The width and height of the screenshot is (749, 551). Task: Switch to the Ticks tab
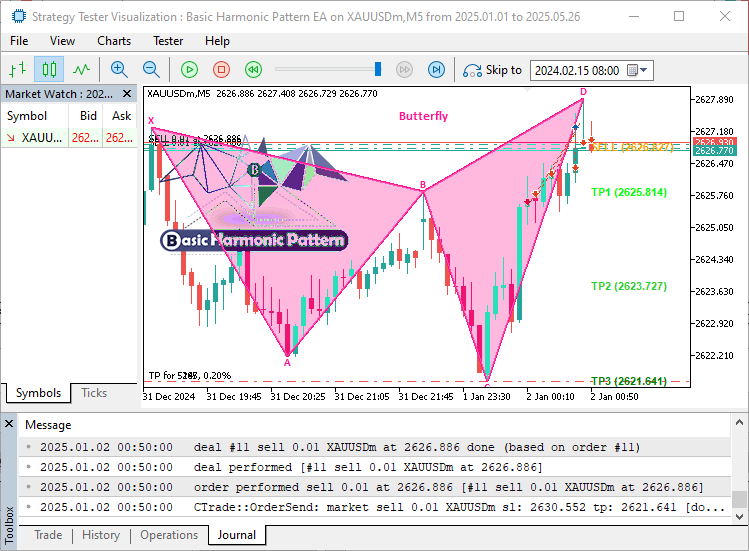click(x=94, y=393)
